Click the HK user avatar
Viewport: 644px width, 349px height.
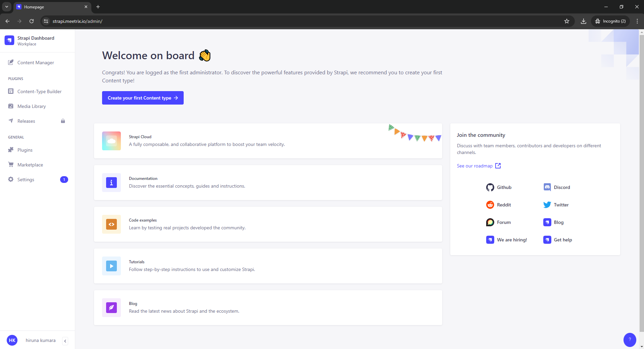click(x=12, y=340)
